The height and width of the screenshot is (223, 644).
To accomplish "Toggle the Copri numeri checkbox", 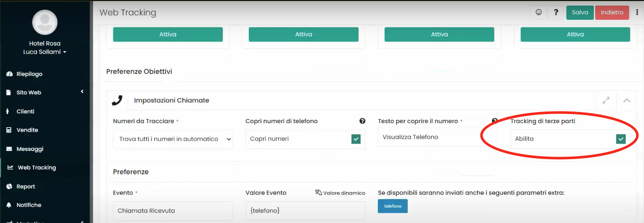I will click(x=356, y=139).
